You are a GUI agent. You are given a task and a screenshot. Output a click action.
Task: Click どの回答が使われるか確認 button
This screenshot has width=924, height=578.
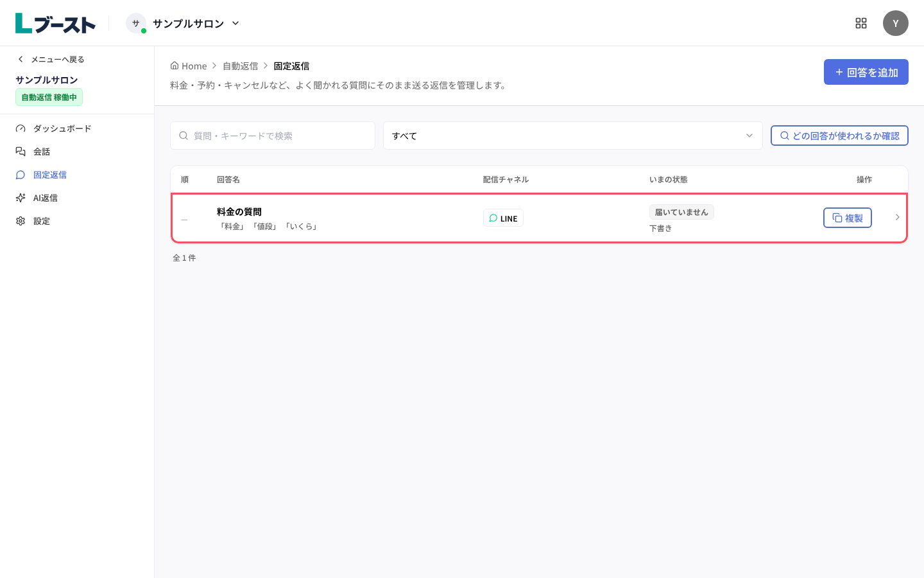[839, 136]
